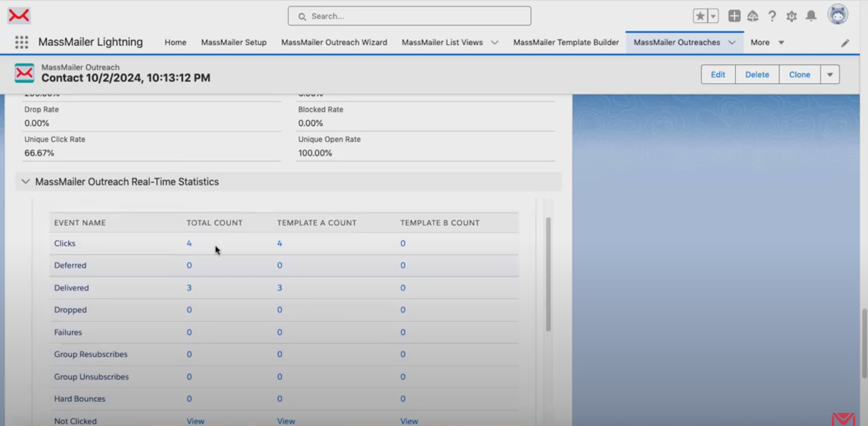
Task: Click the Unique Click Rate value 66.67%
Action: [39, 153]
